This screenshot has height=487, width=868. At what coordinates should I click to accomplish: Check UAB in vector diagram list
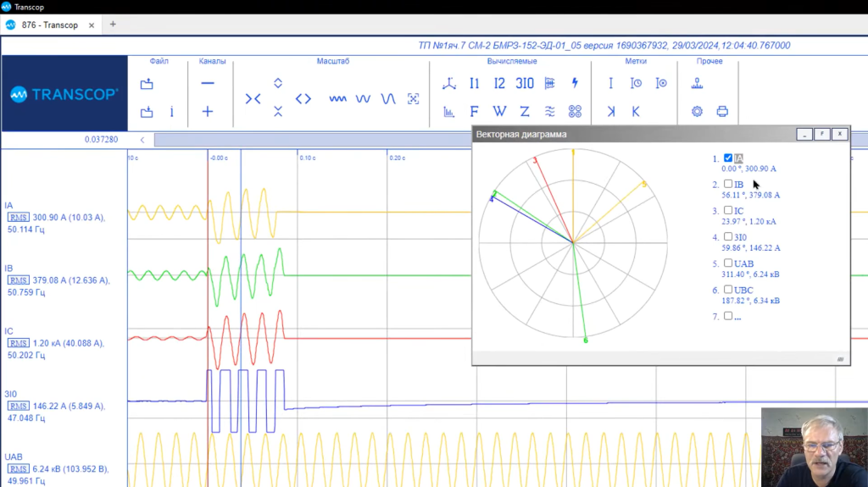point(728,263)
